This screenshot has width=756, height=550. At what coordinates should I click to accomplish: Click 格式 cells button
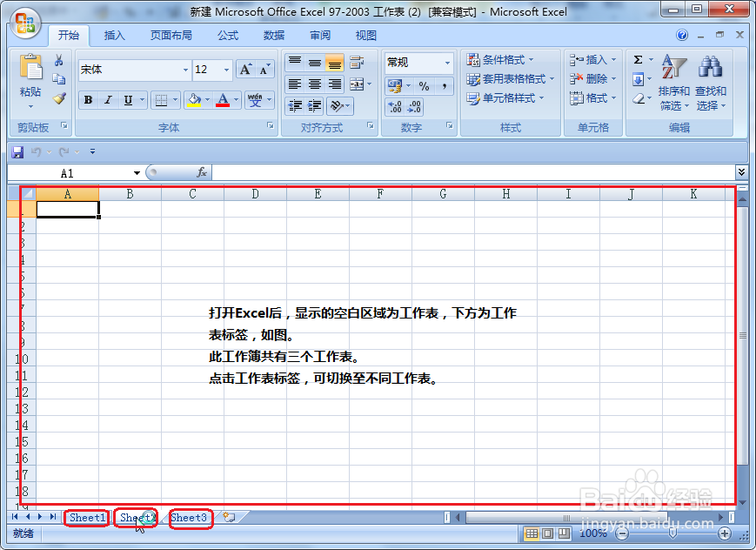click(x=592, y=98)
